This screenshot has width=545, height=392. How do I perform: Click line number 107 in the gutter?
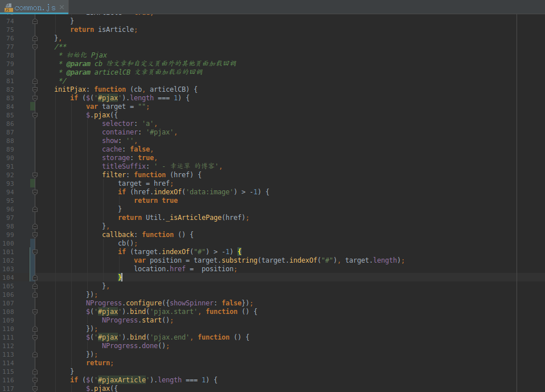[9, 303]
